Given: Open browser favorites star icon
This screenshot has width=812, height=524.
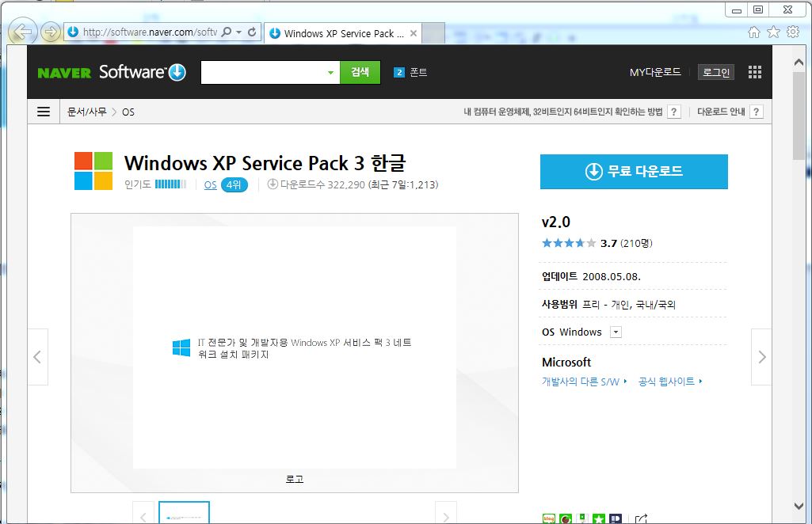Looking at the screenshot, I should coord(773,32).
